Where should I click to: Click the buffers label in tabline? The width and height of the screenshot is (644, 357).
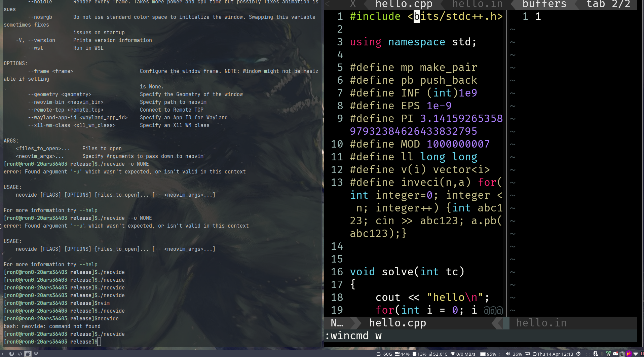tap(544, 4)
